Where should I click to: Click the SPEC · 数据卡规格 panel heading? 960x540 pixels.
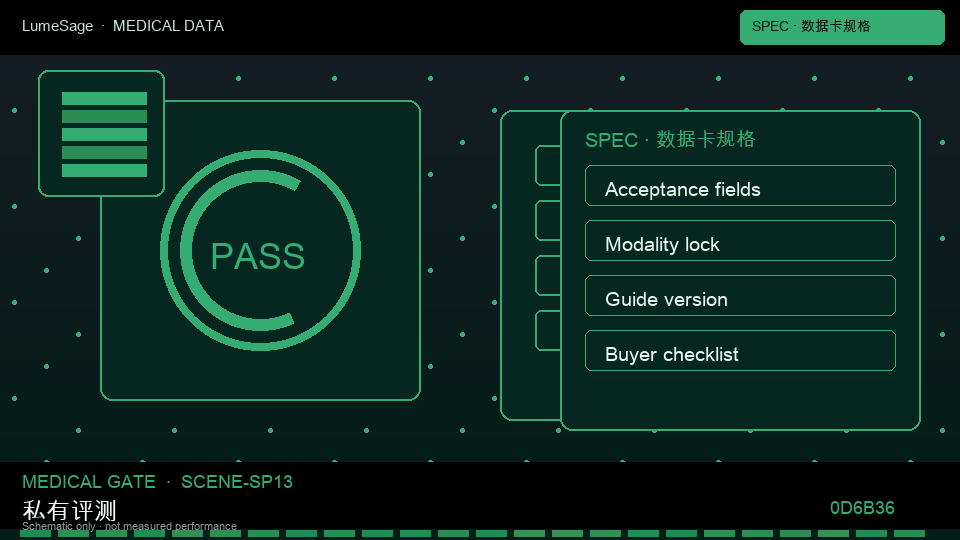670,140
